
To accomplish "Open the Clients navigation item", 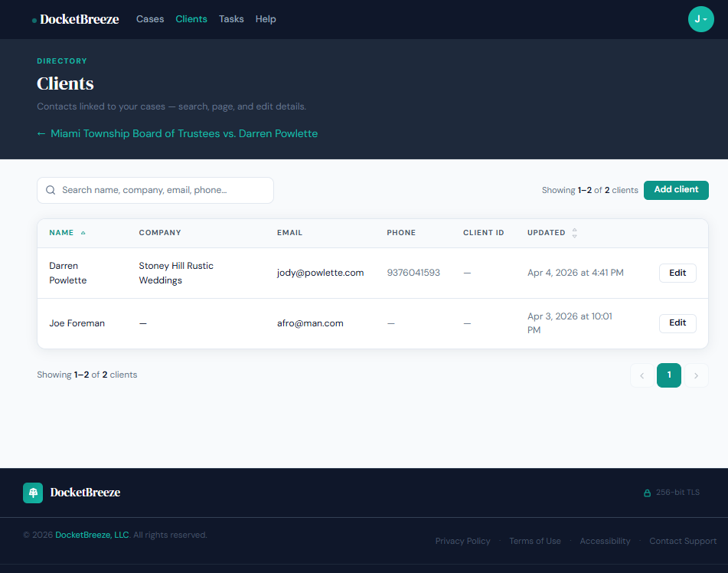I will coord(191,18).
